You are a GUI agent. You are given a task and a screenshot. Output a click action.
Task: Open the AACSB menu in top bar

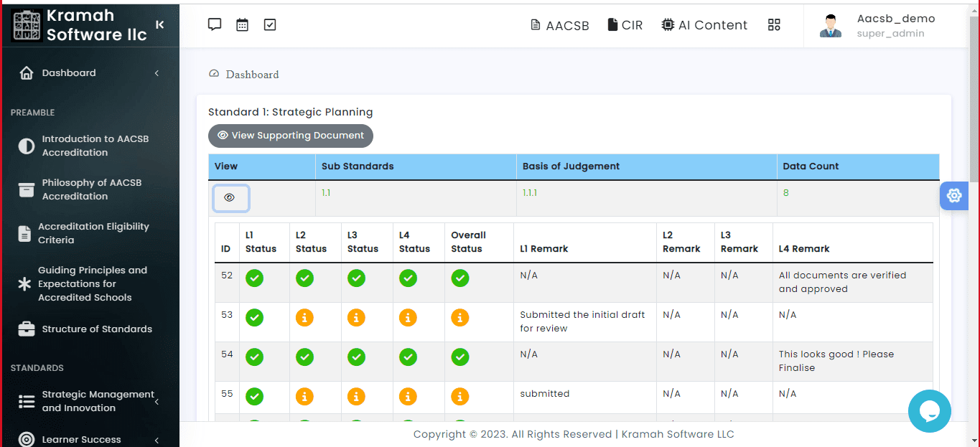(559, 25)
